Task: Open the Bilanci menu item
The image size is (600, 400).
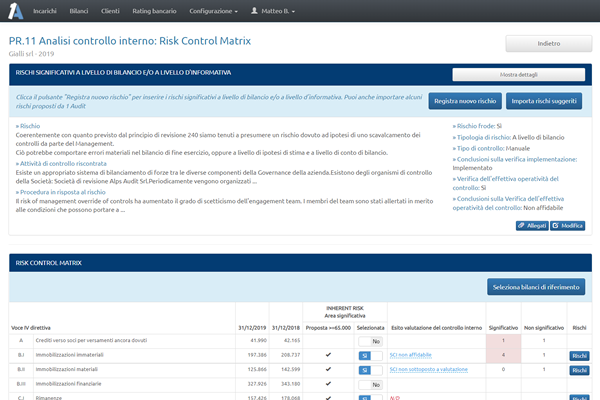Action: coord(79,11)
